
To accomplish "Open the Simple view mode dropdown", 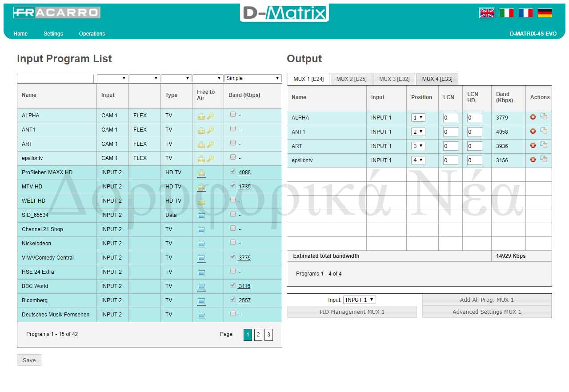I will [253, 78].
